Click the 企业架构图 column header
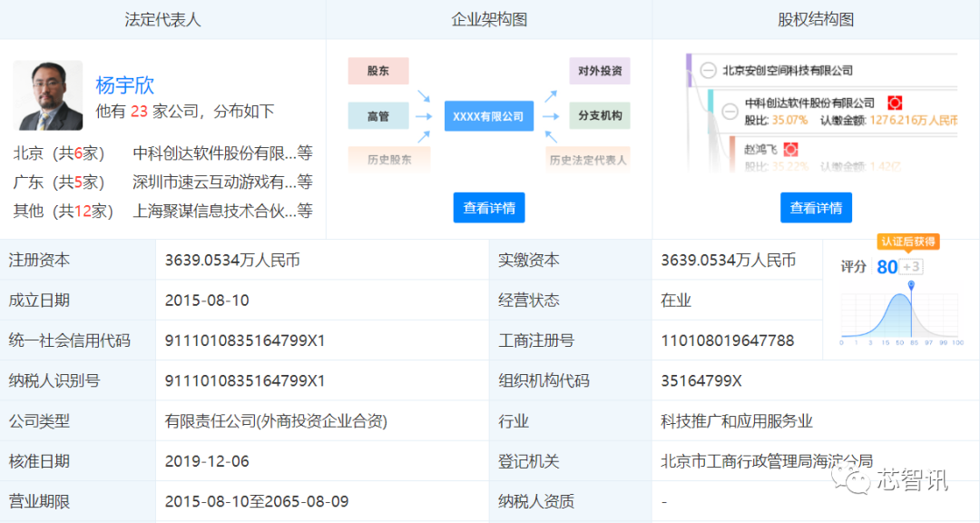The image size is (980, 523). 489,19
